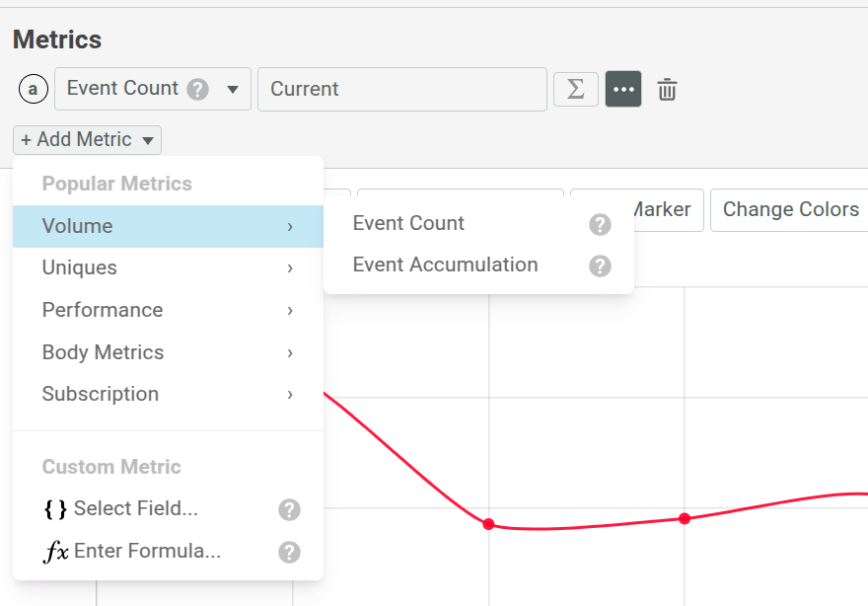The image size is (868, 606).
Task: Click the Current time range field
Action: pyautogui.click(x=401, y=89)
